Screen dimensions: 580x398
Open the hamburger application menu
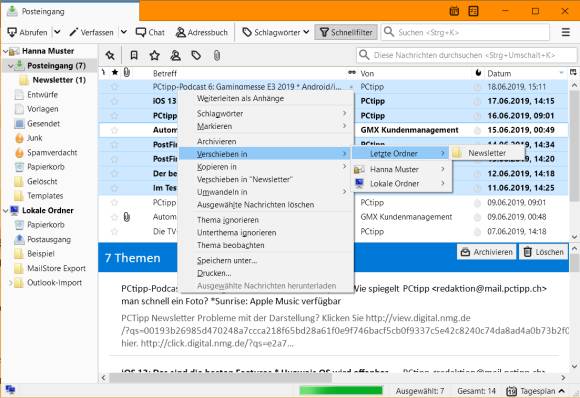point(566,32)
